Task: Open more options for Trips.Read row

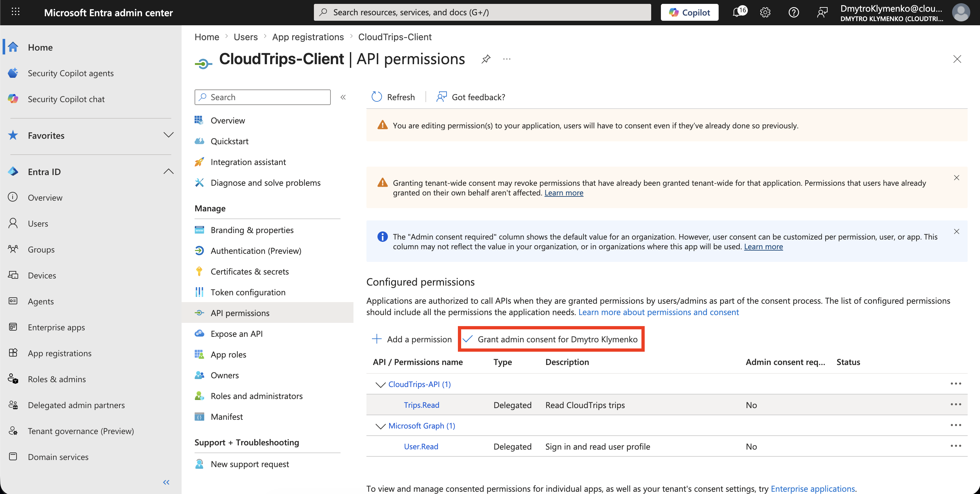Action: (956, 404)
